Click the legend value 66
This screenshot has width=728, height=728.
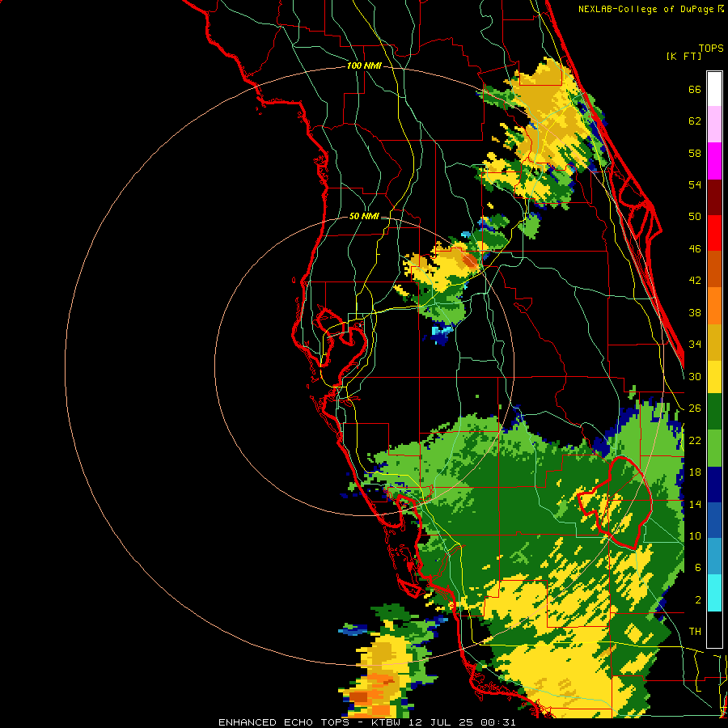[695, 90]
